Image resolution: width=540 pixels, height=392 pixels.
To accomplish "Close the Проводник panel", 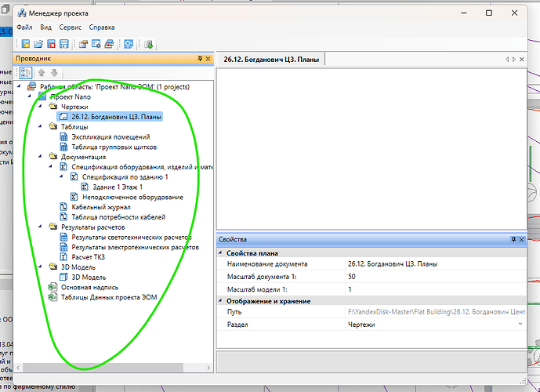I will click(x=208, y=59).
